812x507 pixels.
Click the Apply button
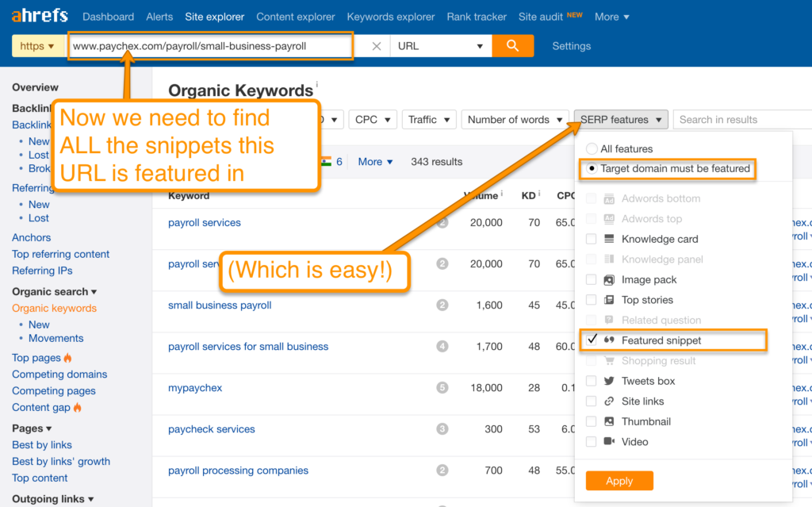[619, 481]
